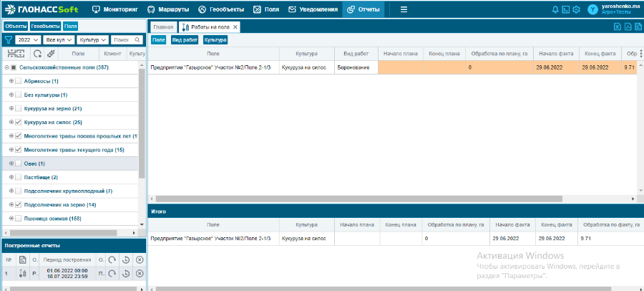Open the notifications bell icon
Image resolution: width=644 pixels, height=291 pixels.
click(556, 9)
